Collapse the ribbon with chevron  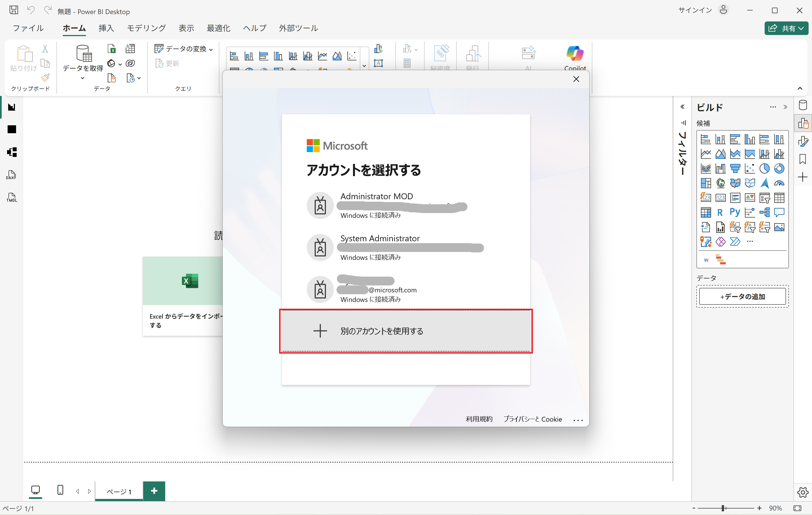[800, 88]
